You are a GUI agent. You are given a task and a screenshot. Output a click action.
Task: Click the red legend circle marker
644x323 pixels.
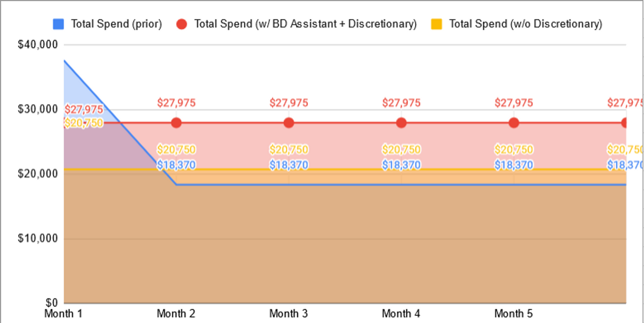(x=182, y=24)
